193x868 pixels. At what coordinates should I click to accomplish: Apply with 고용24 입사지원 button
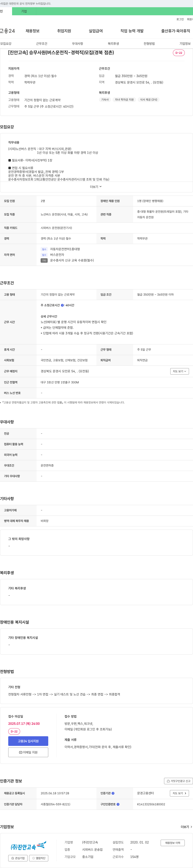28,741
